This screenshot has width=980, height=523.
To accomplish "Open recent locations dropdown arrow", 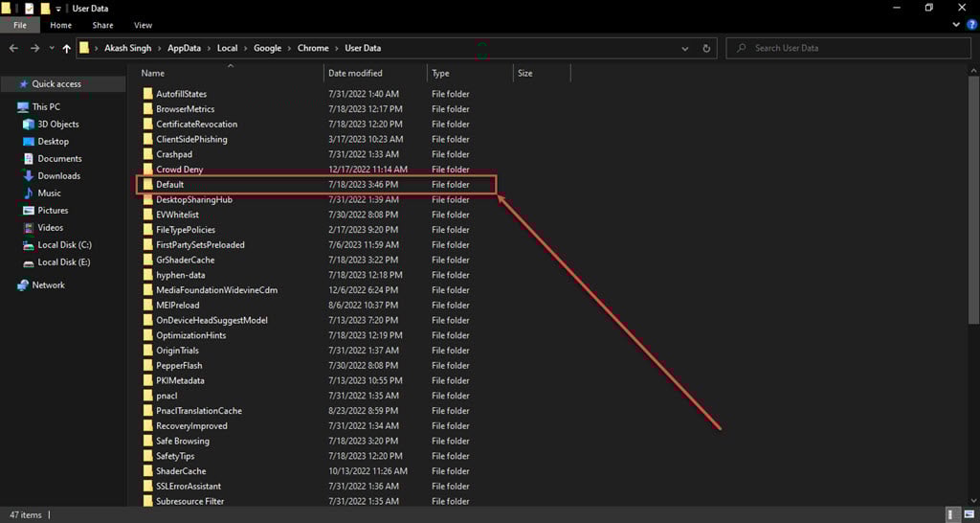I will (x=52, y=48).
